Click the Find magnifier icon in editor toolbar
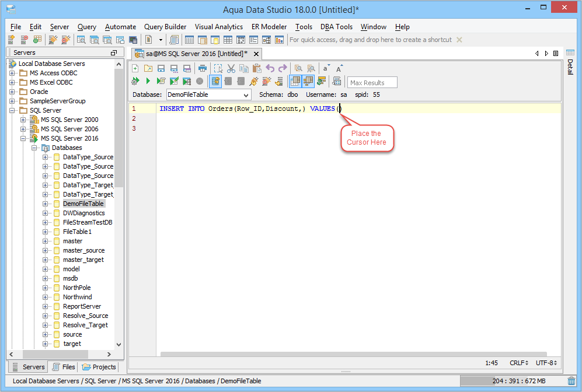 tap(298, 68)
